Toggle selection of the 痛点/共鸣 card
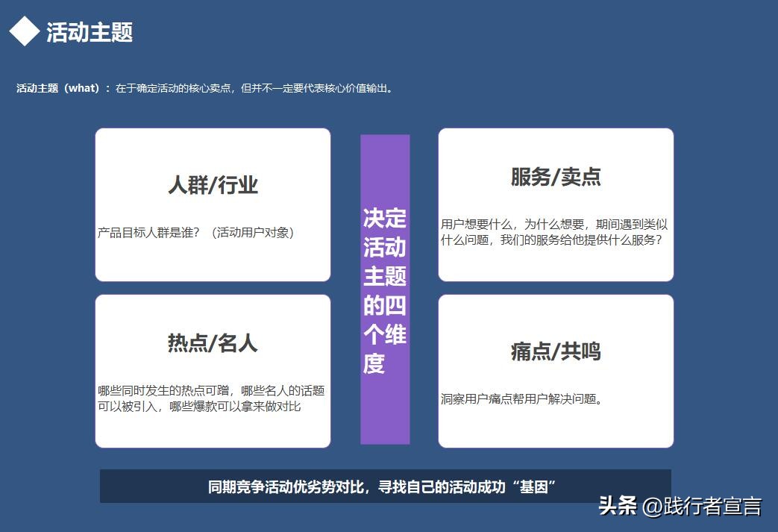The width and height of the screenshot is (778, 532). pos(555,370)
